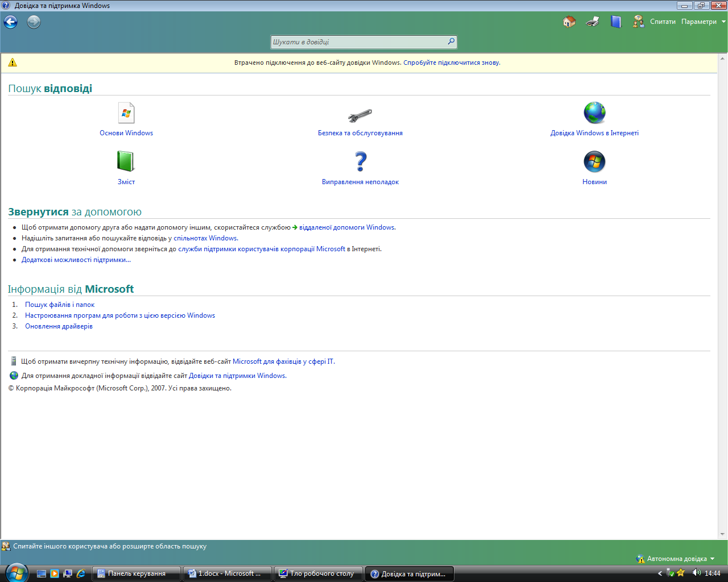This screenshot has width=728, height=582.
Task: Open the Help home page house icon
Action: [x=569, y=22]
